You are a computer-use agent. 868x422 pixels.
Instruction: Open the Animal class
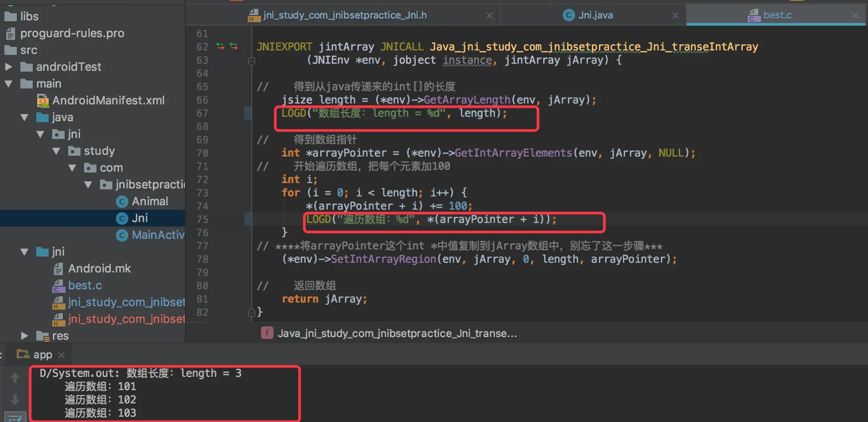pos(150,201)
